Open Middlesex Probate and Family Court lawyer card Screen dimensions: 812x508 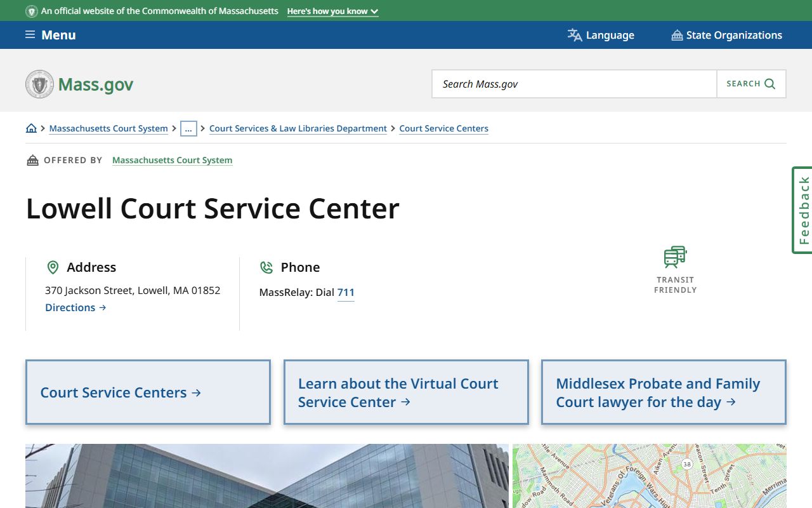point(664,392)
